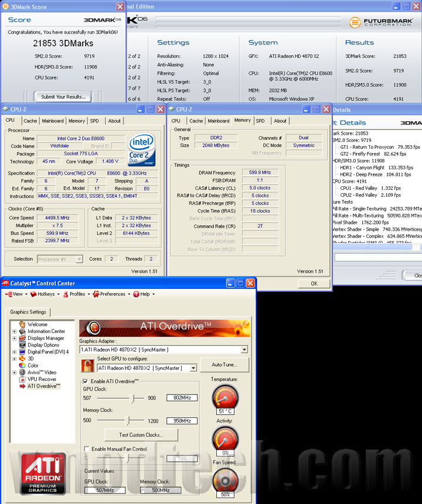Open the Preferences menu
The width and height of the screenshot is (422, 504).
click(111, 294)
